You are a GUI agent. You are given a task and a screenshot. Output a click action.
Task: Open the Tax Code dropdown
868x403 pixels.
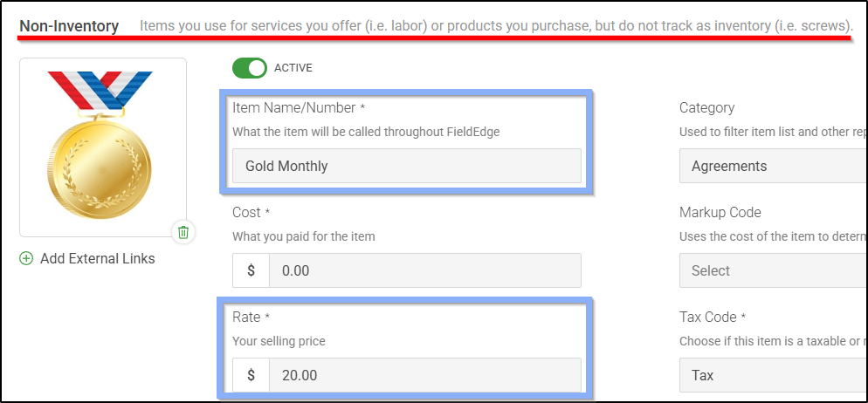(x=772, y=375)
